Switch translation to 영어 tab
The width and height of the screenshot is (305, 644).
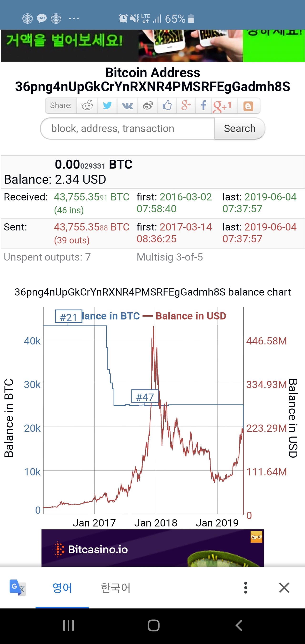(62, 588)
